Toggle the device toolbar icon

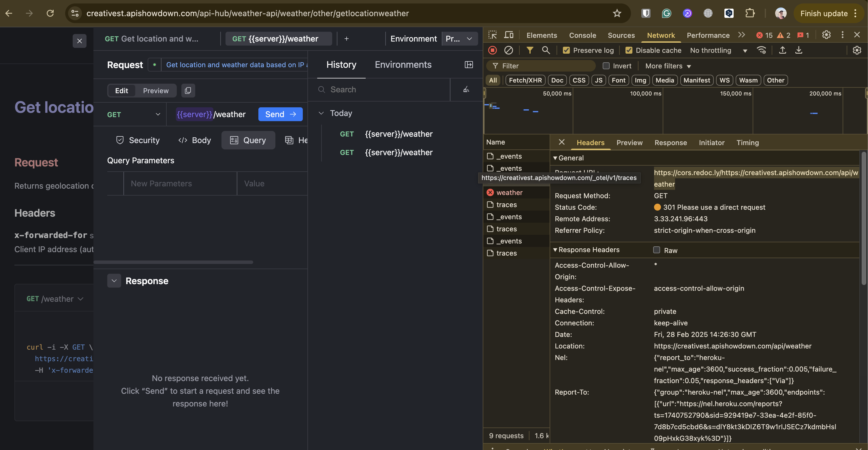(508, 35)
